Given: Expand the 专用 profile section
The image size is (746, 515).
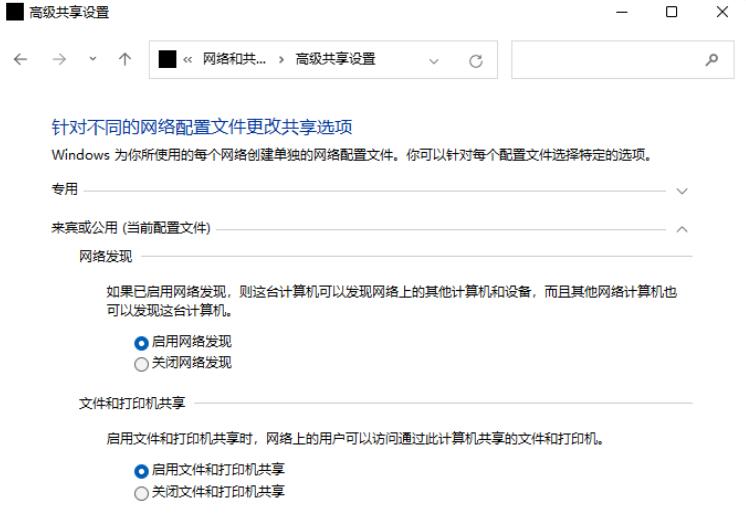Looking at the screenshot, I should [x=682, y=191].
